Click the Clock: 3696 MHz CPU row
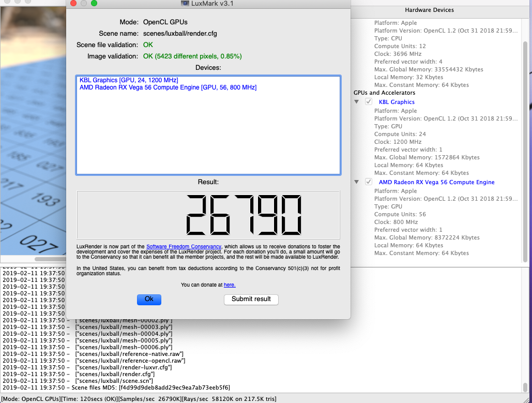This screenshot has height=403, width=532. [398, 54]
